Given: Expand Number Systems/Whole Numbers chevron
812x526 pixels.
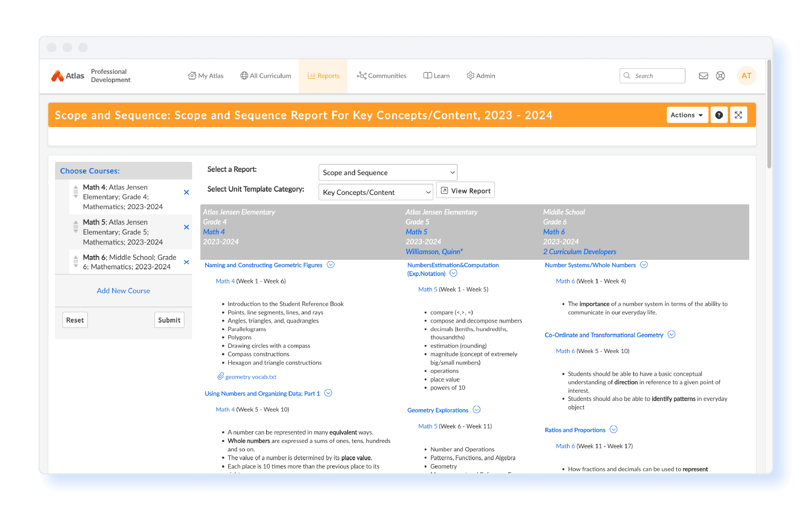Looking at the screenshot, I should pyautogui.click(x=644, y=265).
